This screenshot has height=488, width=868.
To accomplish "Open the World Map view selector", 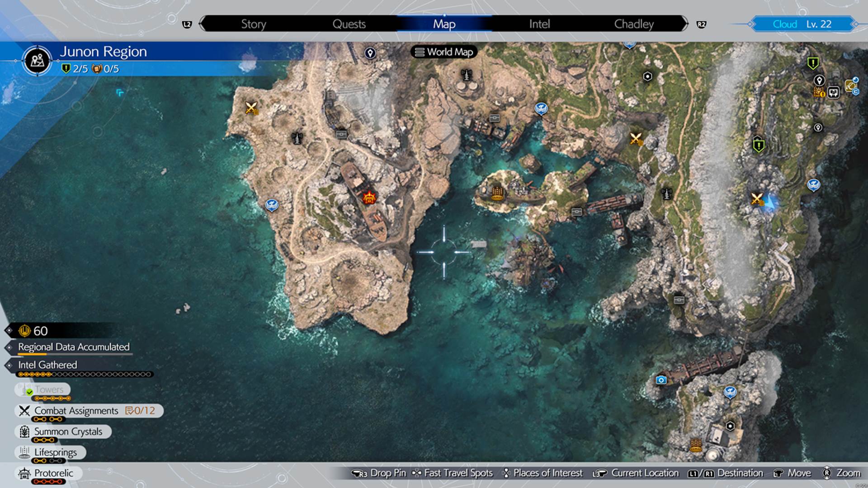I will tap(443, 52).
